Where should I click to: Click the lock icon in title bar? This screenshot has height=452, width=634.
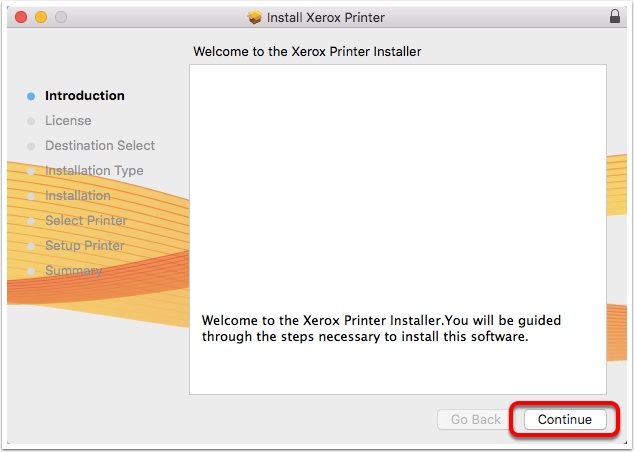(615, 16)
